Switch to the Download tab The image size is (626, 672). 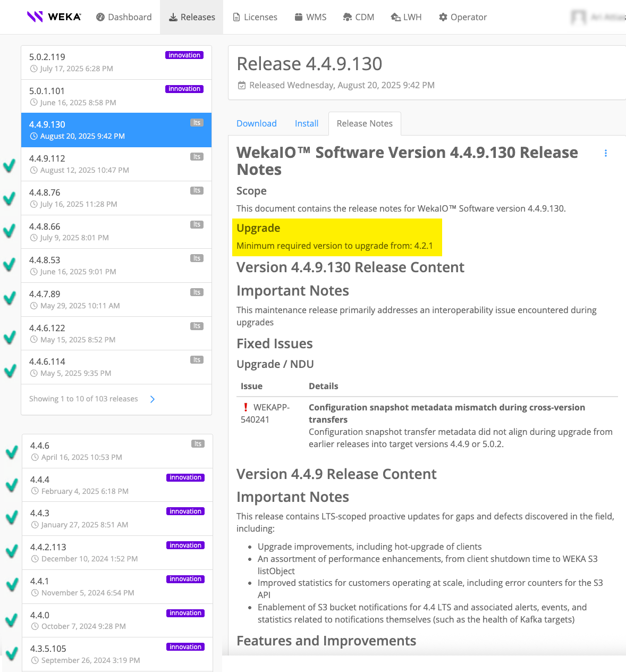coord(257,123)
